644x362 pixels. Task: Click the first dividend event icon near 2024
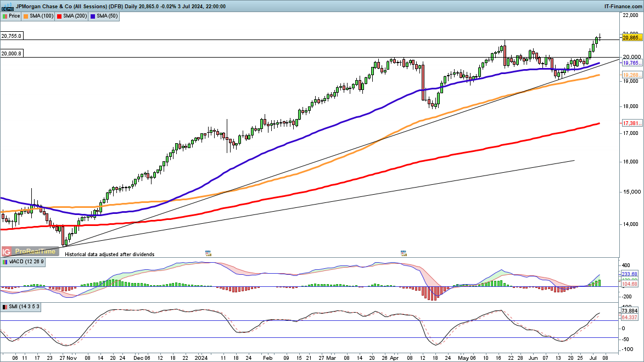click(x=208, y=253)
